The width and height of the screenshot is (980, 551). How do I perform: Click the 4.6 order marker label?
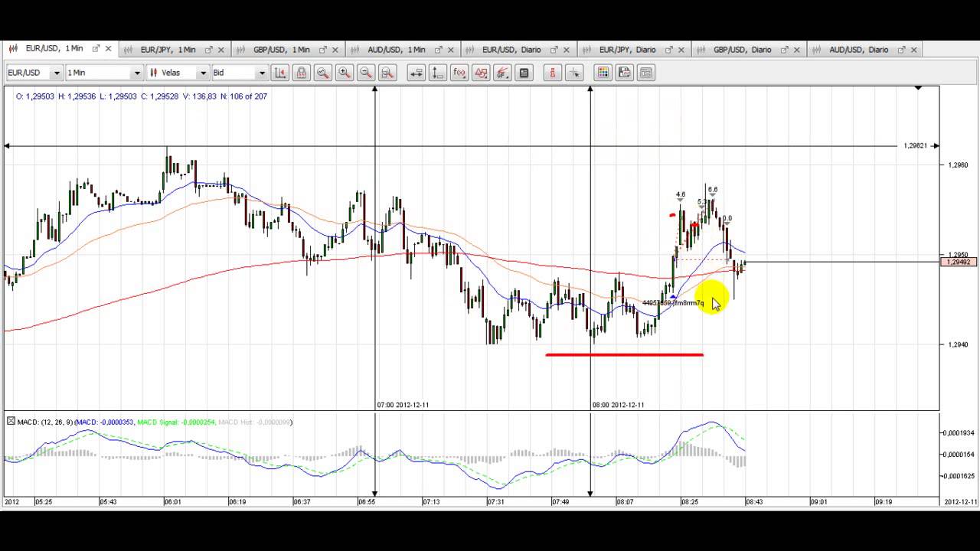(x=681, y=195)
